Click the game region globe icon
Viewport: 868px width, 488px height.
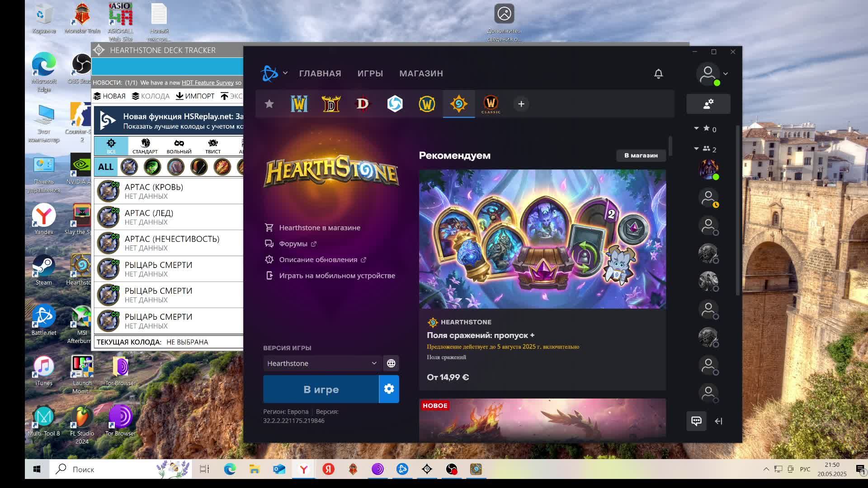[x=391, y=363]
